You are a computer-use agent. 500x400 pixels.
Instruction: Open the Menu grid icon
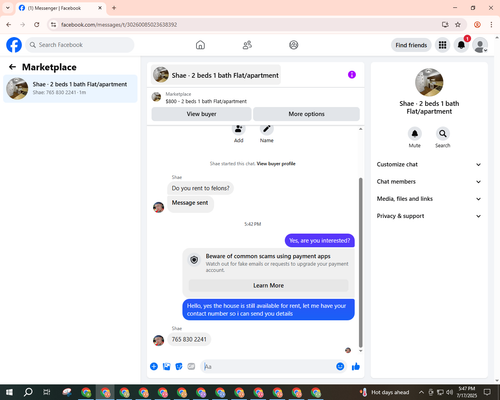(x=442, y=45)
